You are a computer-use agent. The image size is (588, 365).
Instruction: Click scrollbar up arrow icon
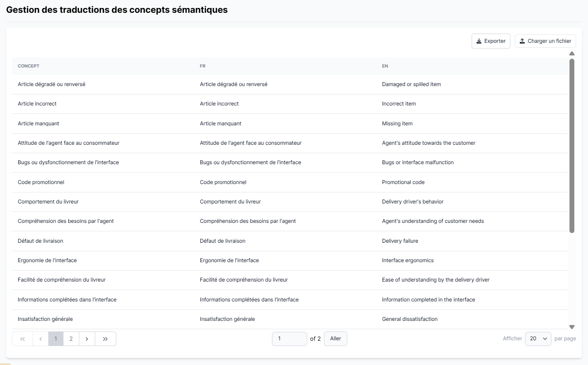click(x=572, y=53)
